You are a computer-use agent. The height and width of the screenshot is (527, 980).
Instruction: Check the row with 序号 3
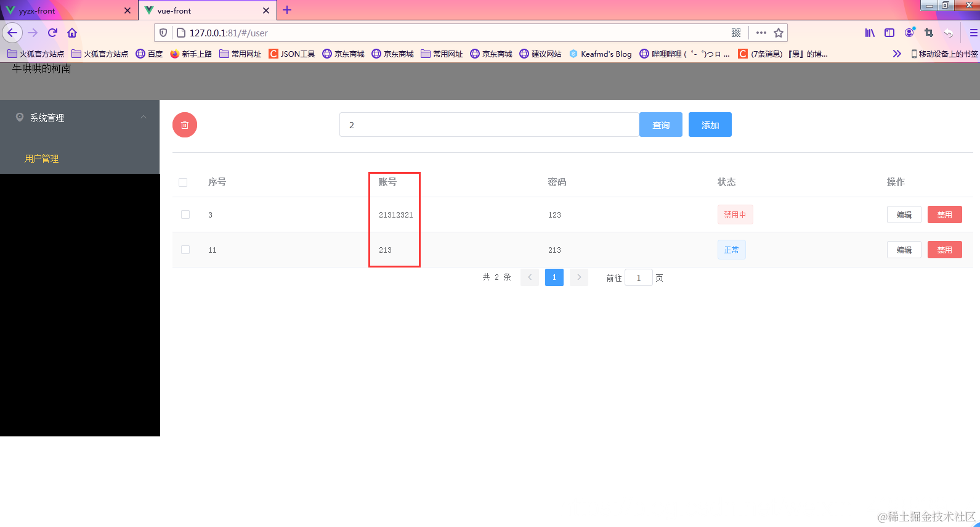(x=185, y=214)
